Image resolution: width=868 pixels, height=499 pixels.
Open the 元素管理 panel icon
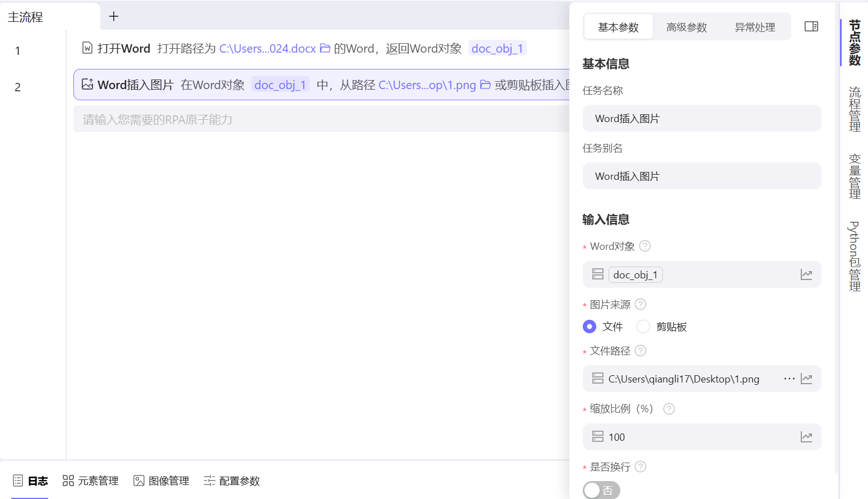click(68, 481)
